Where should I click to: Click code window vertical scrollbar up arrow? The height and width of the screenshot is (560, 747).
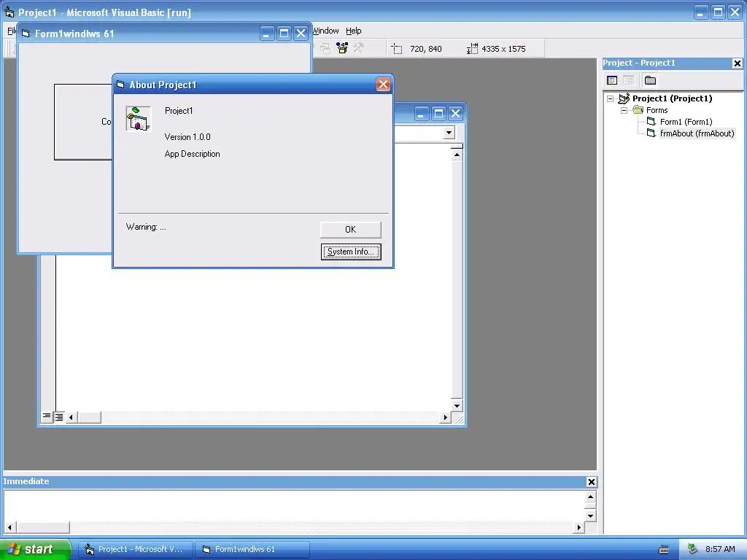[x=457, y=155]
